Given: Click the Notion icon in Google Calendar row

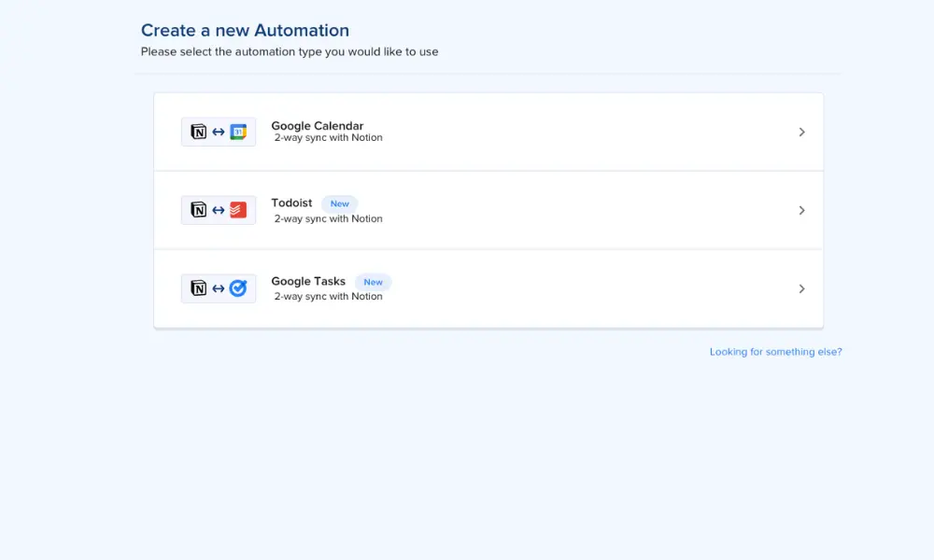Looking at the screenshot, I should click(x=198, y=132).
